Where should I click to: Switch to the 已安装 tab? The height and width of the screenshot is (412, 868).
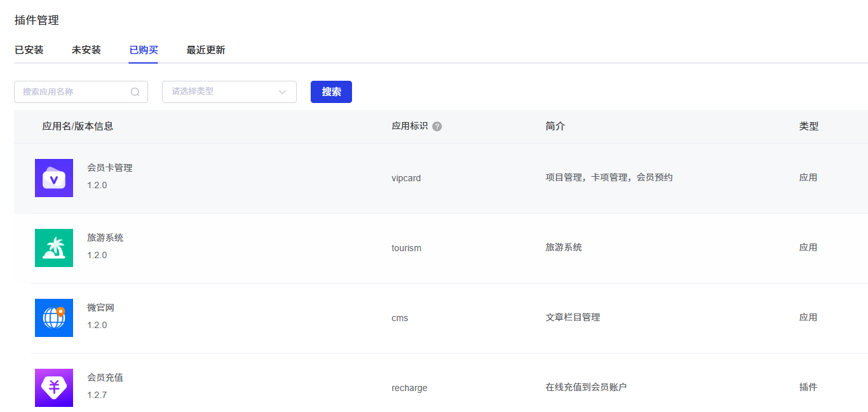tap(29, 50)
